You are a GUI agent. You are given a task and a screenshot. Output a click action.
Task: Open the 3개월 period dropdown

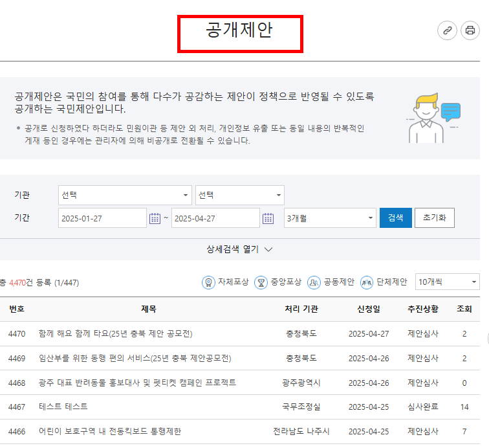(330, 218)
